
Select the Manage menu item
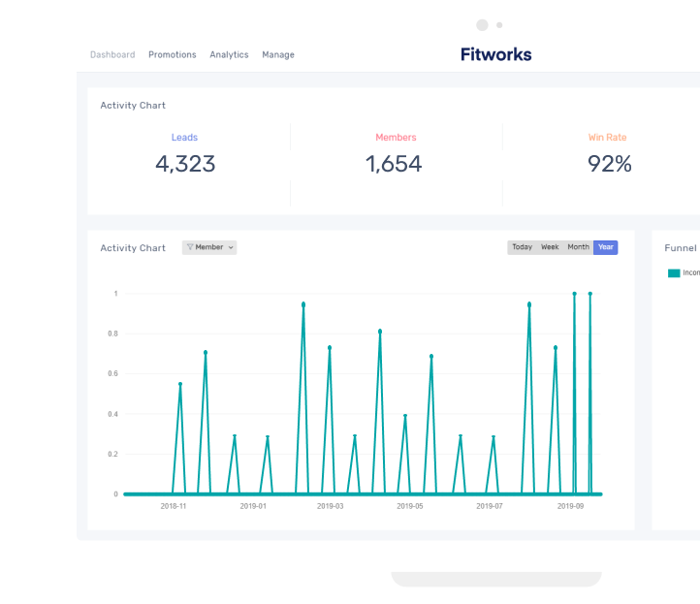pyautogui.click(x=278, y=54)
